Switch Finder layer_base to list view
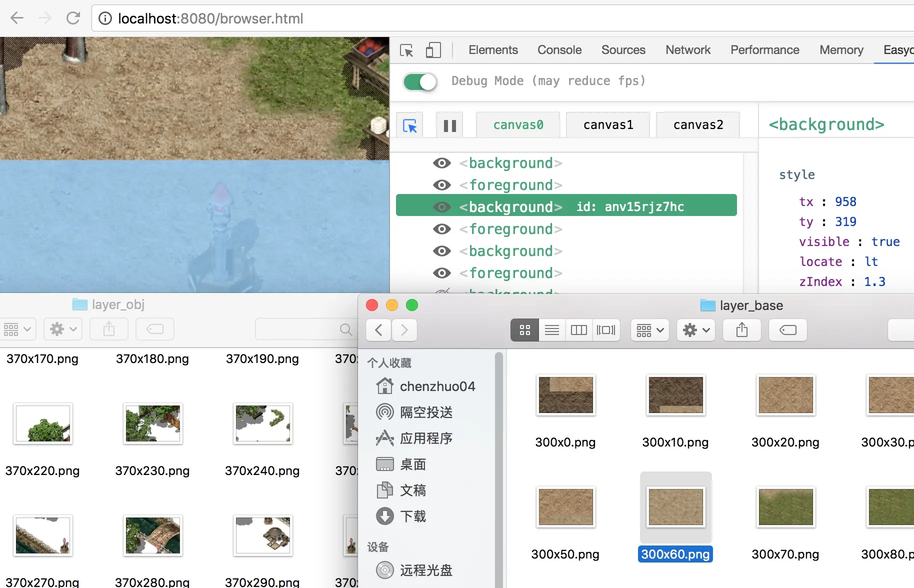 (x=552, y=330)
